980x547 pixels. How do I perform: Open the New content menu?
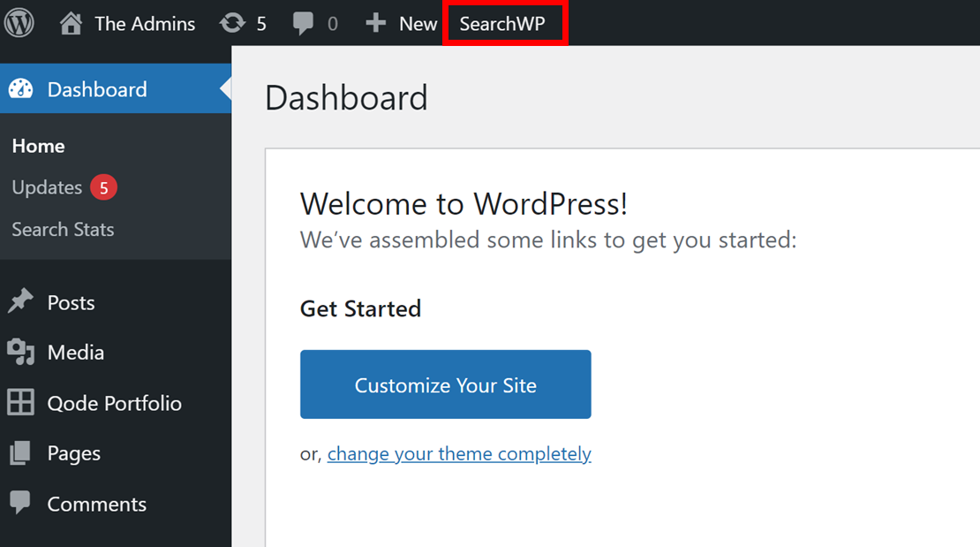pos(418,24)
